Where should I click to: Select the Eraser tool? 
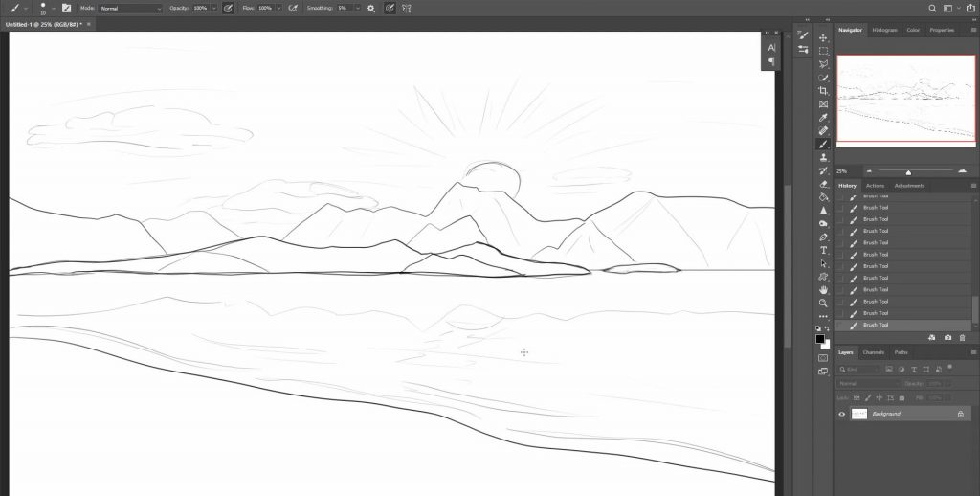tap(823, 184)
